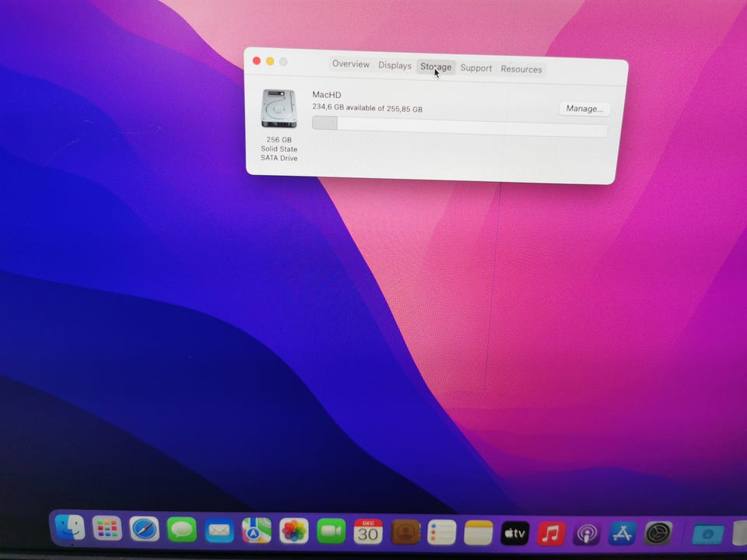Launch Safari from the Dock

pos(145,529)
